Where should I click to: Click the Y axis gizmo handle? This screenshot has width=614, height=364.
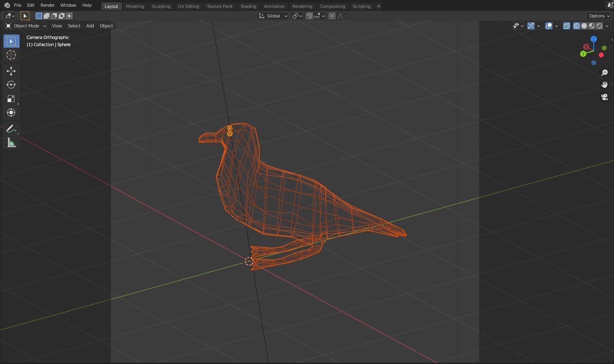(583, 54)
